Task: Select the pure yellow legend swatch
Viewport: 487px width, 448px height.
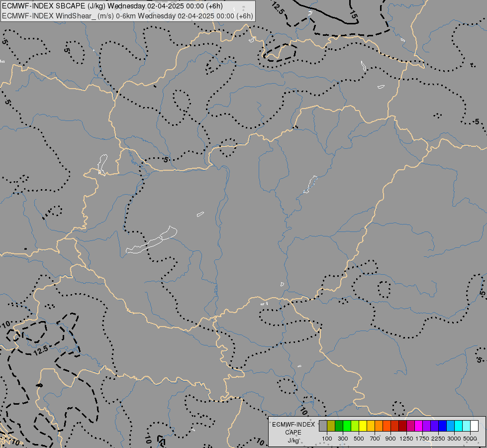Action: pyautogui.click(x=363, y=426)
